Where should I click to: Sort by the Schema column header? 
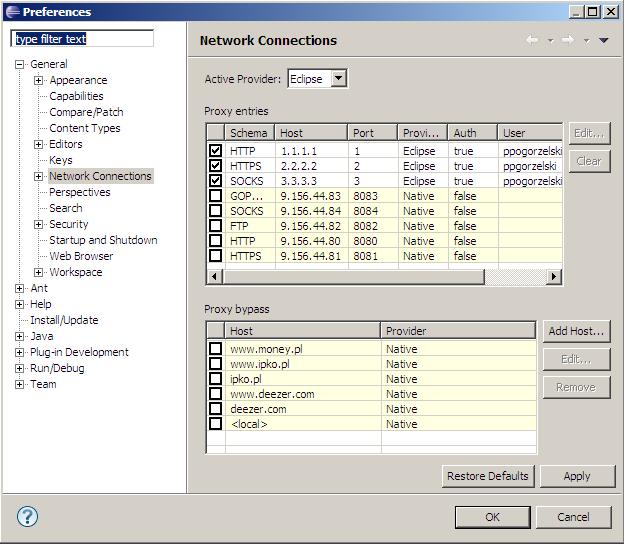coord(249,133)
